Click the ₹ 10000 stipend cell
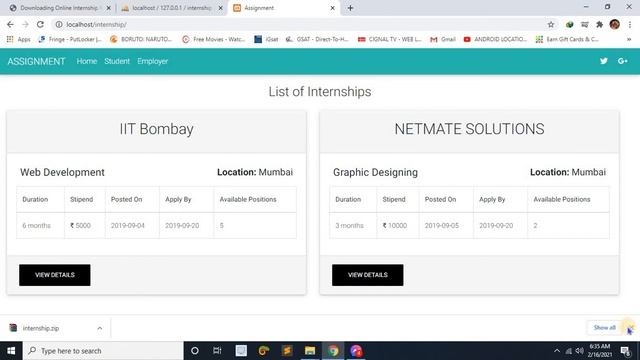 [398, 225]
